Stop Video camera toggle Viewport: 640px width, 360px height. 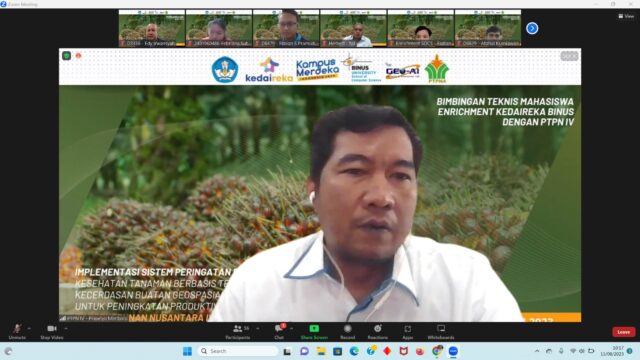pos(52,331)
